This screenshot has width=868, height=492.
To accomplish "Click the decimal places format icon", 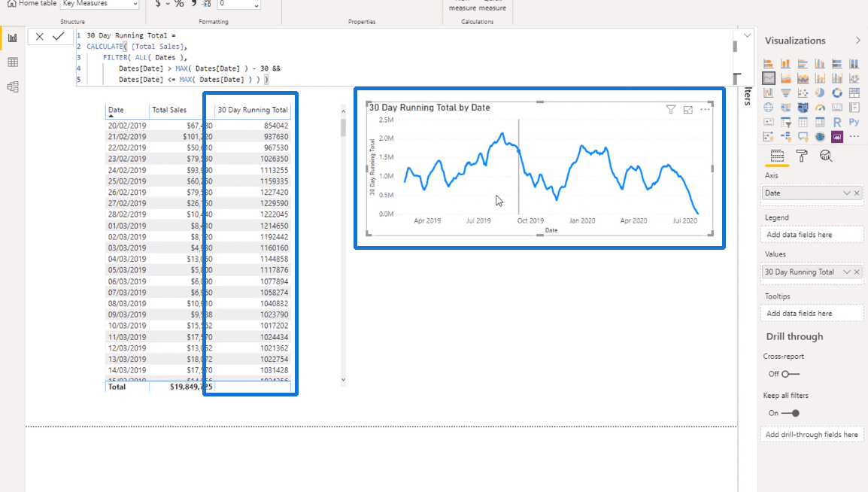I will click(206, 4).
